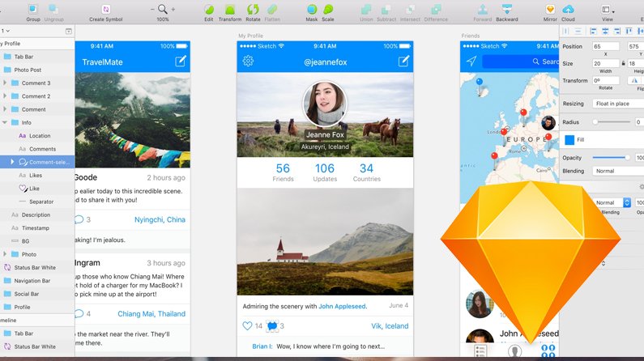Screen dimensions: 644x361
Task: Click the 'Chiang Mai, Thailand' location link
Action: coord(151,314)
